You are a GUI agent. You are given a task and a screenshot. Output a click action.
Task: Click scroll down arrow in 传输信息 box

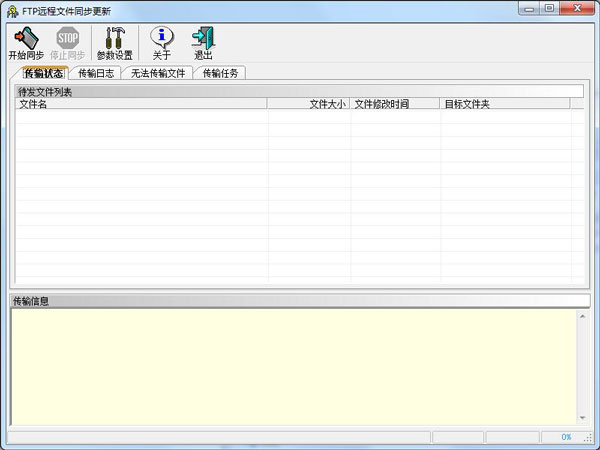coord(582,418)
